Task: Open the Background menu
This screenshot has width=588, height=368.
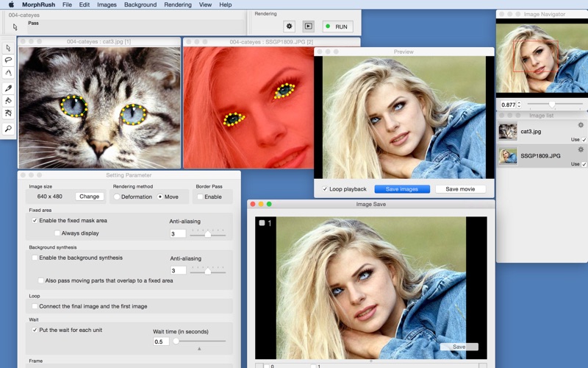Action: [x=140, y=4]
